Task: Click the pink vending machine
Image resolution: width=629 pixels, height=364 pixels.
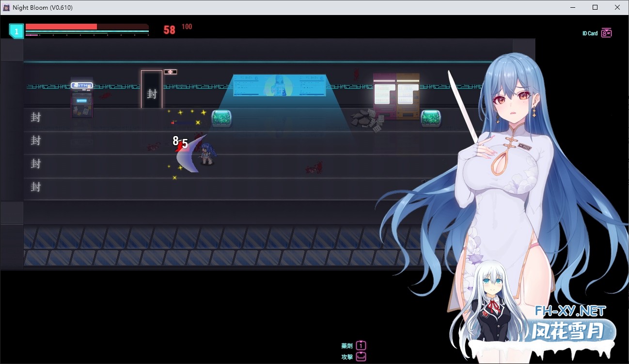Action: tap(384, 96)
